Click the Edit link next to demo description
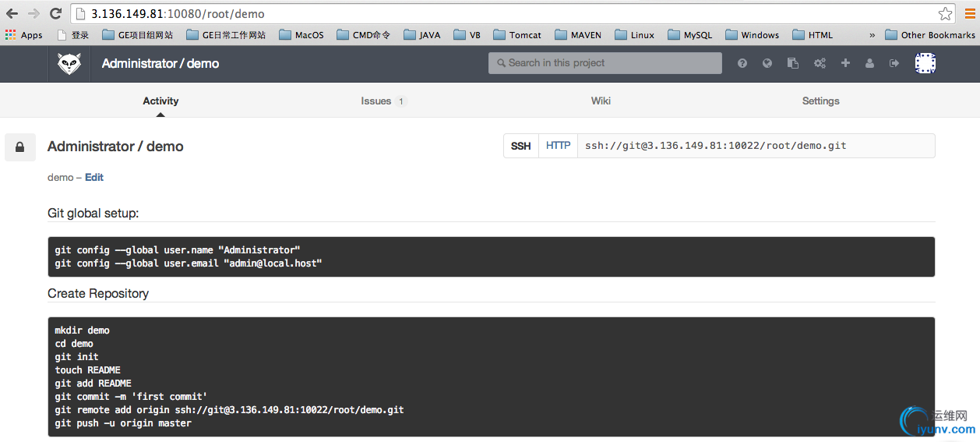980x442 pixels. pyautogui.click(x=94, y=177)
